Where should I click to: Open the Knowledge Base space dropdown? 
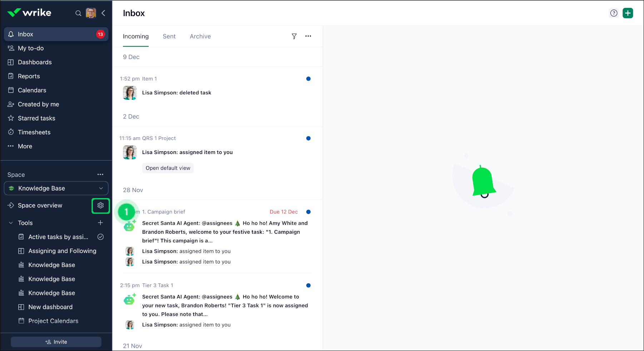[56, 188]
